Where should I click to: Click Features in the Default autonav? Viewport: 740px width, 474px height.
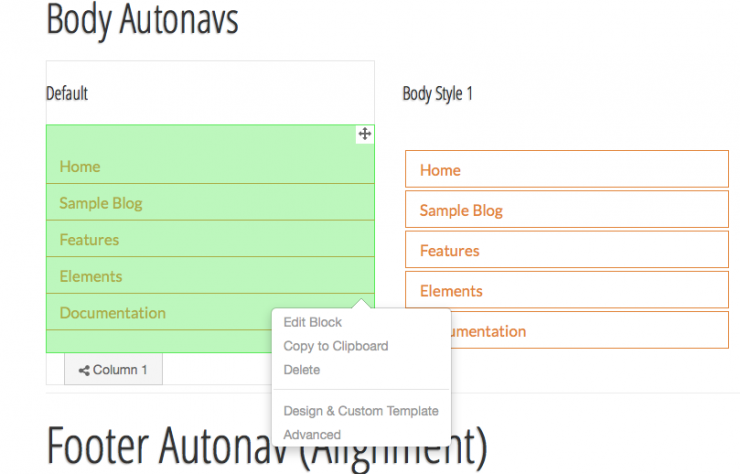coord(89,240)
